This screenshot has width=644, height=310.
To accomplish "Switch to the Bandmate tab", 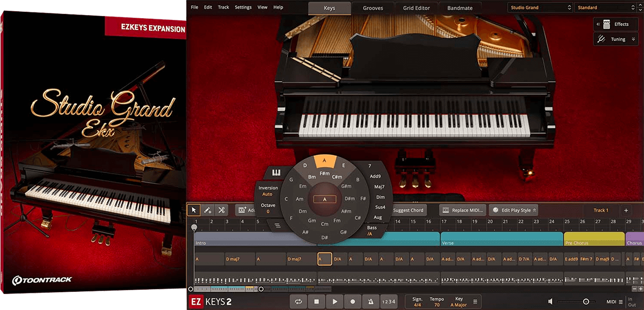I will pos(459,8).
